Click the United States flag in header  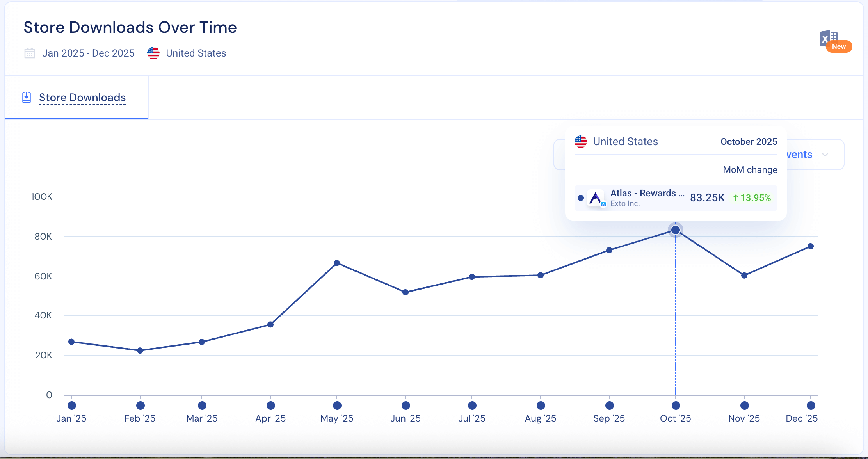click(153, 53)
